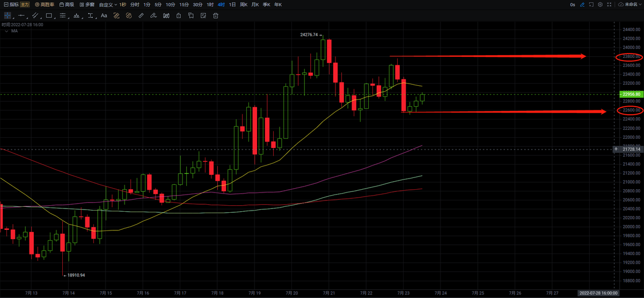Enter fullscreen with the expand icon

click(609, 5)
